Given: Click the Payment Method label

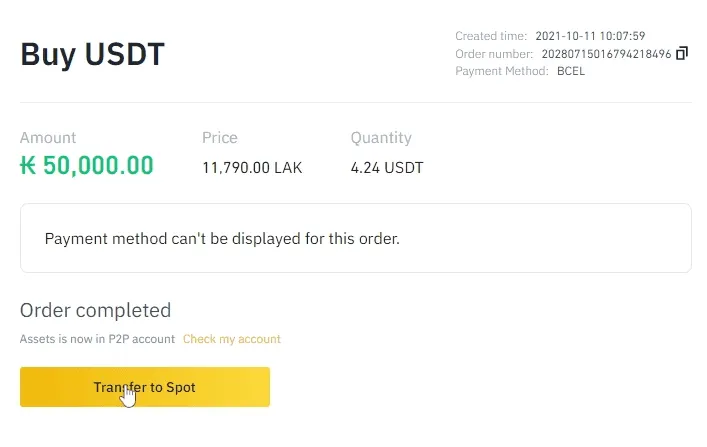Looking at the screenshot, I should pos(502,71).
